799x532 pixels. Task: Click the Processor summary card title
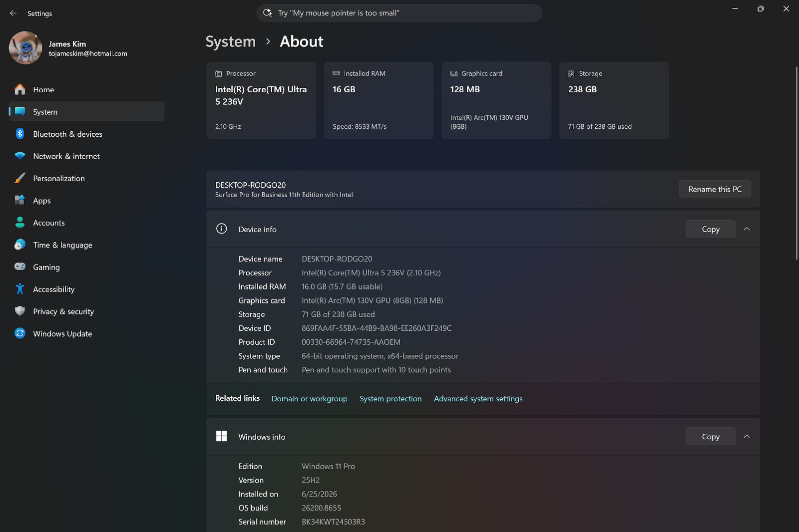pyautogui.click(x=241, y=73)
